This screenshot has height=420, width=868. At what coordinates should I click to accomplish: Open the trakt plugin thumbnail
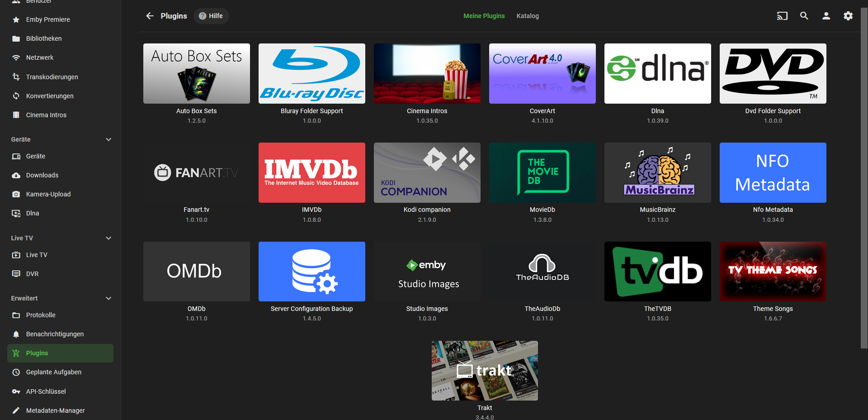[485, 371]
